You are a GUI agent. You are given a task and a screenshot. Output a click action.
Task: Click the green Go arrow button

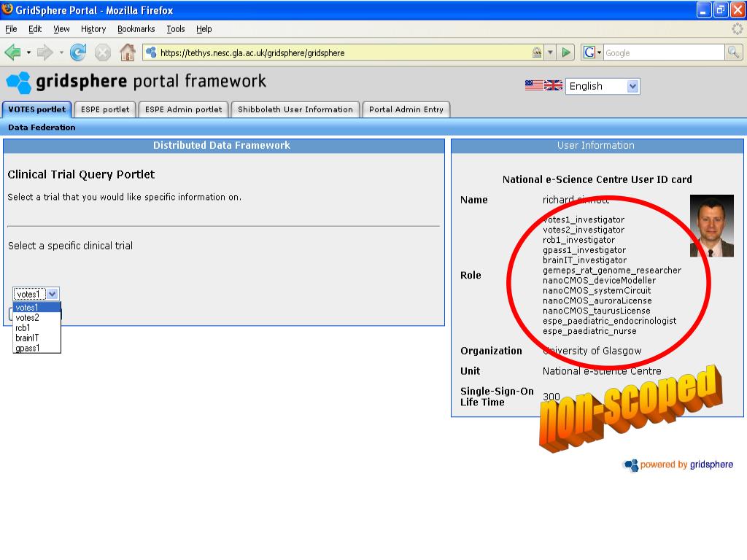pos(566,52)
